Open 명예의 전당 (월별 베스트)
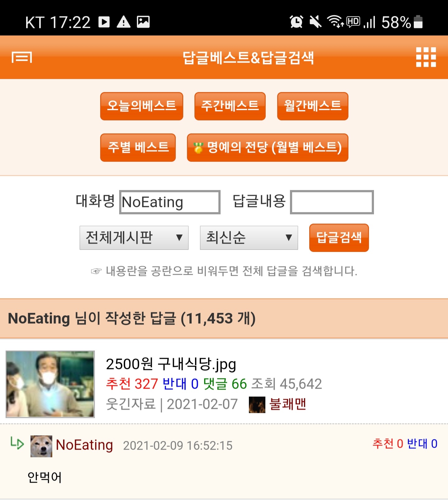 pyautogui.click(x=268, y=147)
